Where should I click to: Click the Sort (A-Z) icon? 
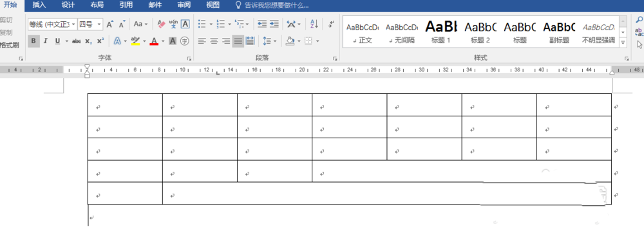[x=314, y=24]
